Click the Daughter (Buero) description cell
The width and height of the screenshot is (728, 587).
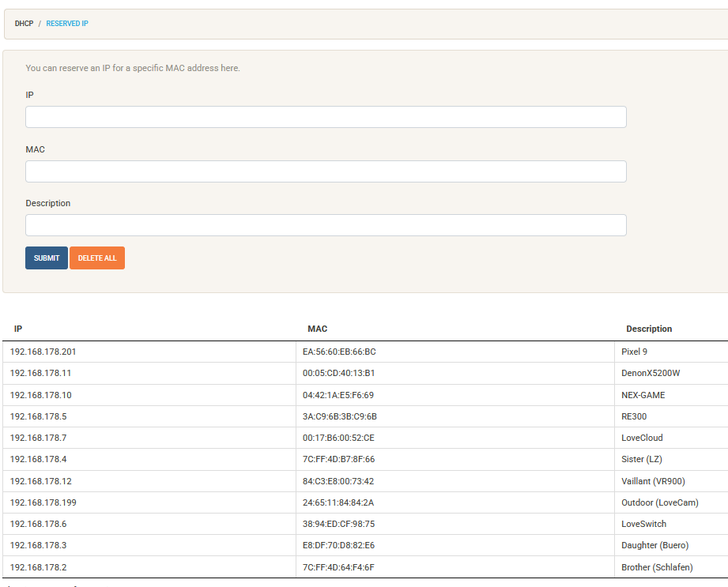(654, 545)
